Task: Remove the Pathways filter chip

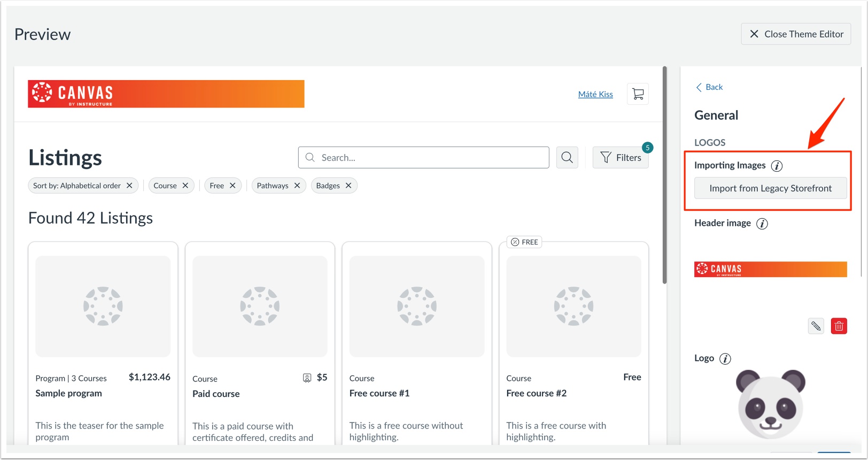Action: (x=297, y=186)
